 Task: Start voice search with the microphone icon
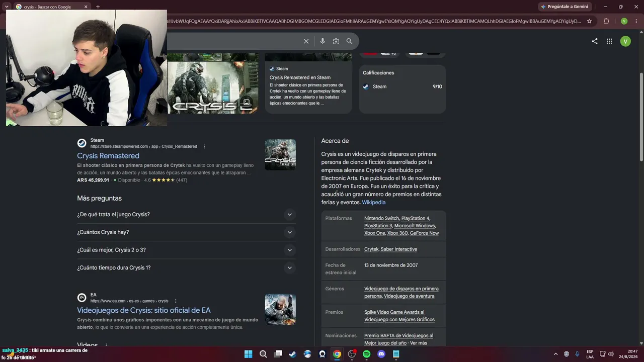323,41
